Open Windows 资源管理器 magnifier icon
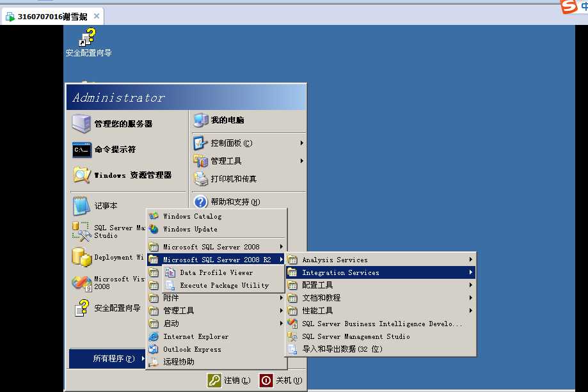This screenshot has height=392, width=588. click(x=81, y=175)
